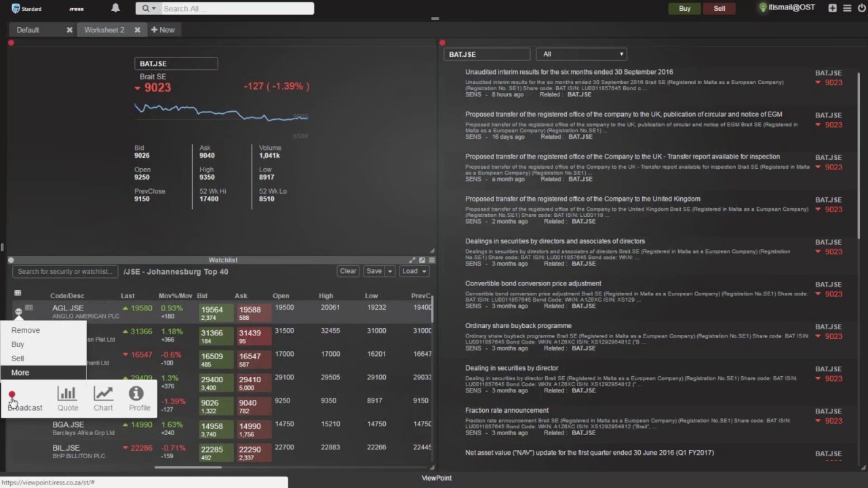
Task: Click the Watchlist pop-out window icon
Action: tap(422, 260)
